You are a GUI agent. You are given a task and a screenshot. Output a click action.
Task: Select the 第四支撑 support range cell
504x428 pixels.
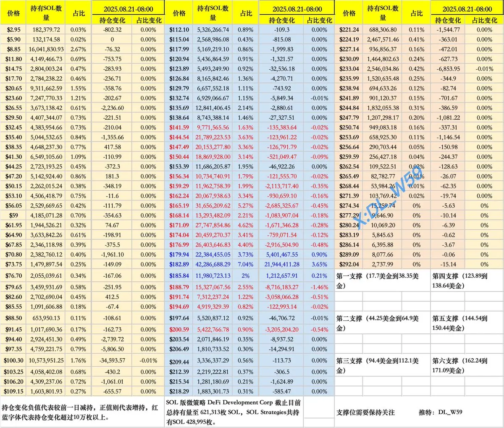click(x=467, y=281)
